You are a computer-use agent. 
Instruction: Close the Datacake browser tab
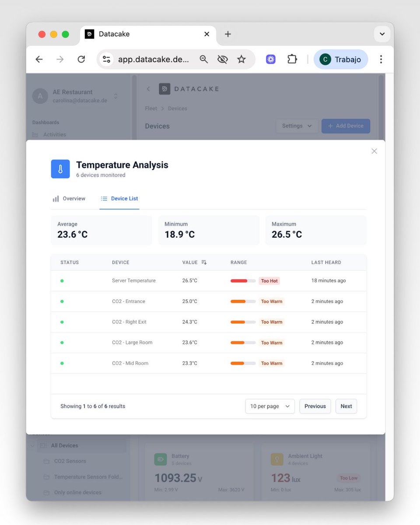click(207, 34)
